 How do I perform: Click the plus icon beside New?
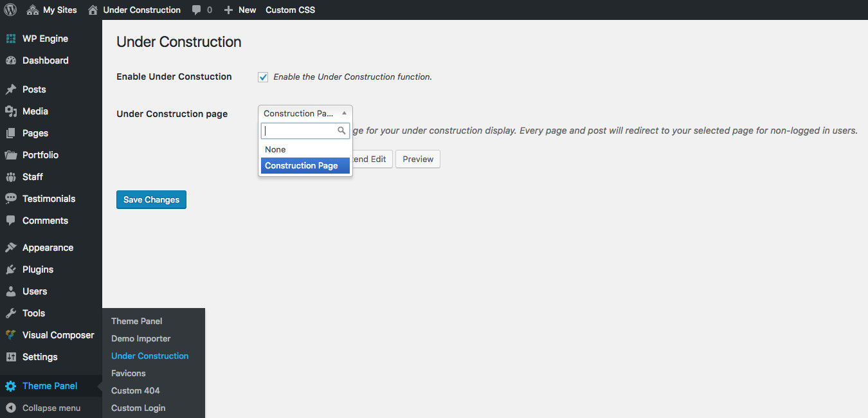(228, 10)
